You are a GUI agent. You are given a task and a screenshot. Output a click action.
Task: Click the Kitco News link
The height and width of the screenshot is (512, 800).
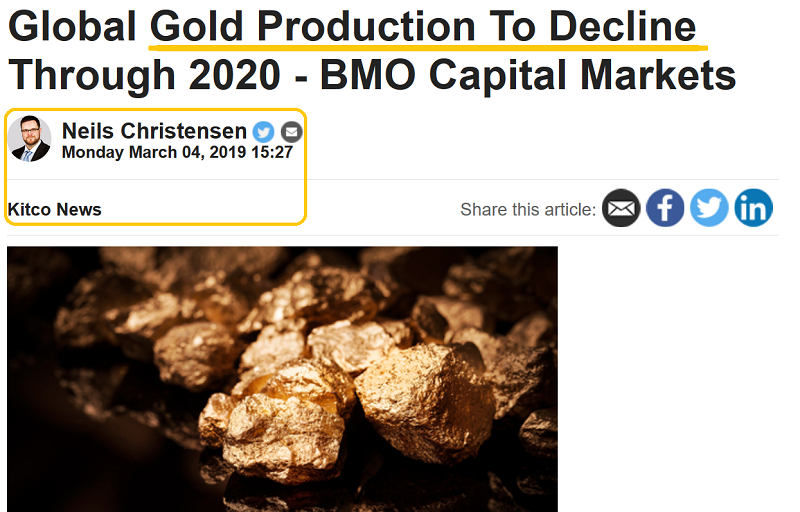(55, 209)
